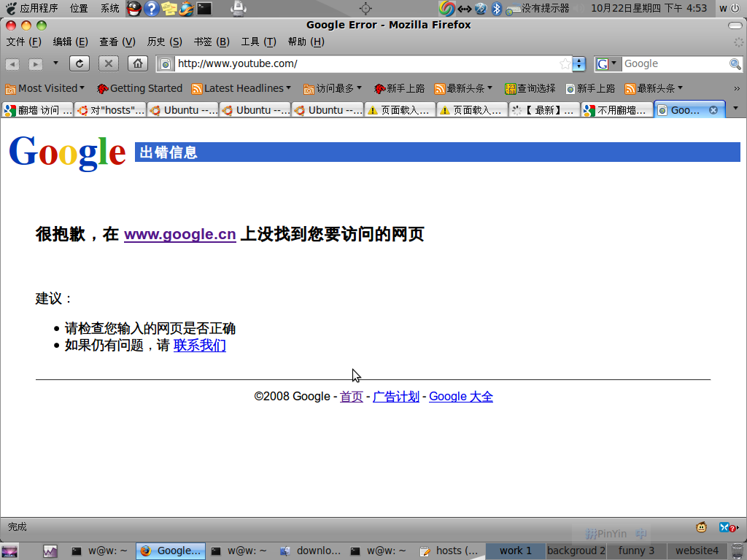Click the Google search input field
747x560 pixels.
click(x=675, y=64)
